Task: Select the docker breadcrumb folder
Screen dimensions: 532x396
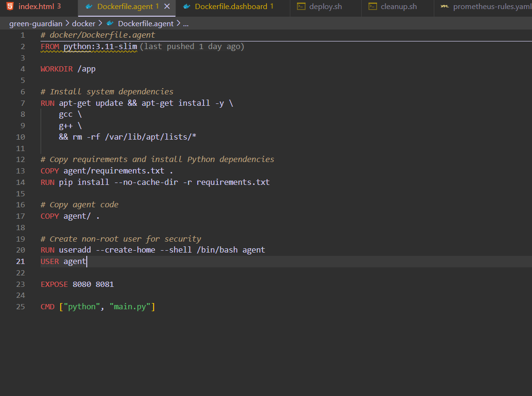Action: pos(83,24)
